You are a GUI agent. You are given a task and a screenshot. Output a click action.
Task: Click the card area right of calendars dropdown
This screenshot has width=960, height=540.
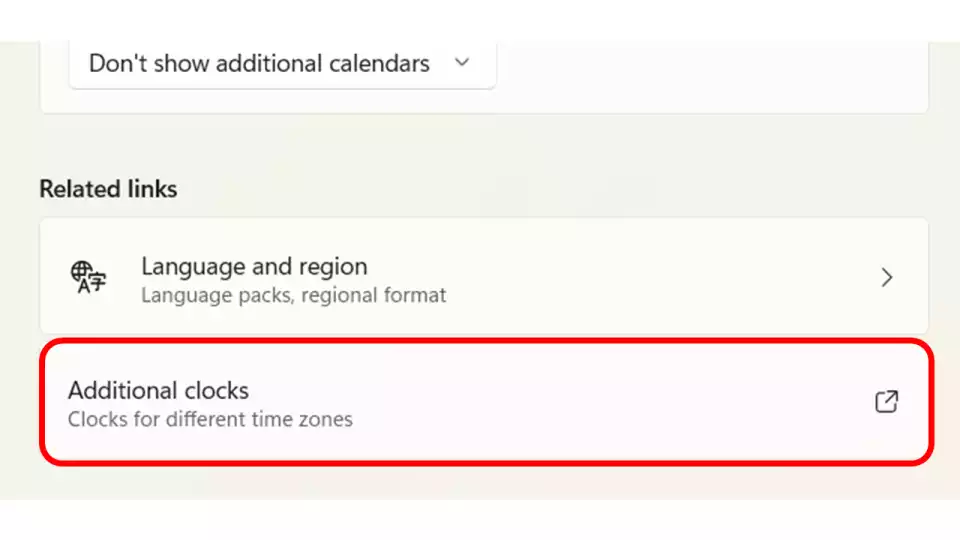click(710, 67)
